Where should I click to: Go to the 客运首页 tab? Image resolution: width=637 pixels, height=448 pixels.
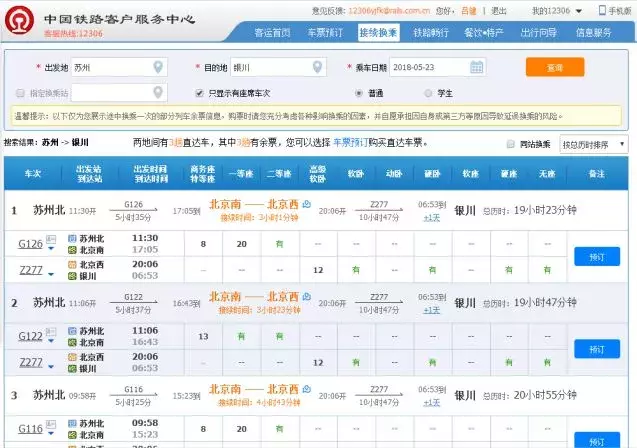(272, 32)
